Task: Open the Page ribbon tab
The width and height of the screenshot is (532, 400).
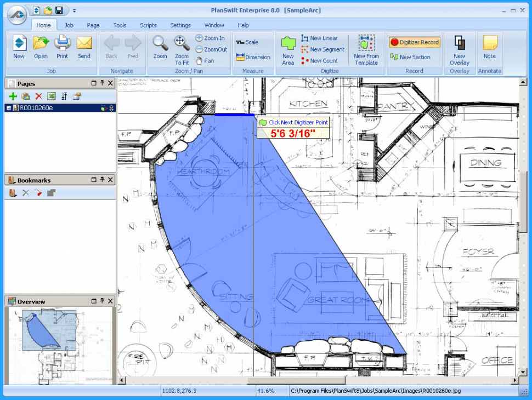Action: point(93,25)
